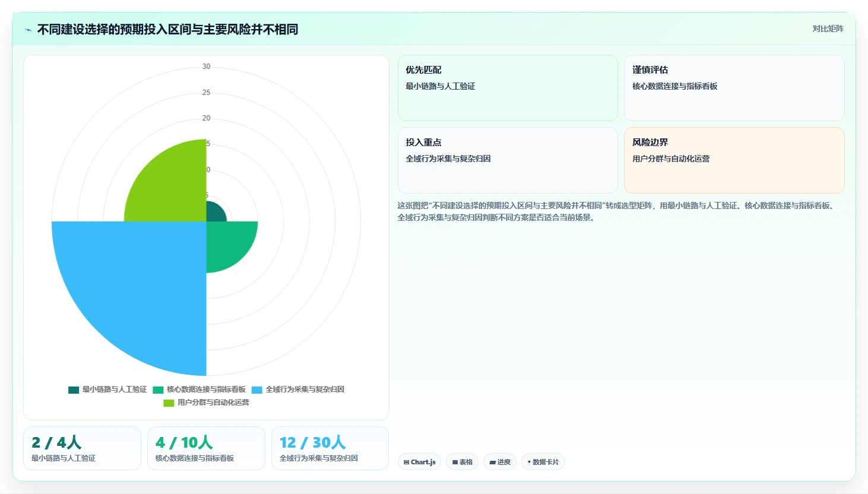The height and width of the screenshot is (494, 868).
Task: Click the emerald green legend color swatch
Action: [x=158, y=390]
